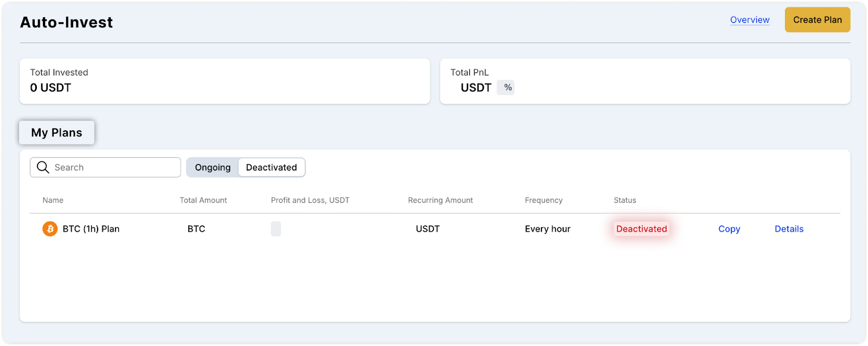
Task: Select the BTC (1h) Plan name
Action: (91, 229)
